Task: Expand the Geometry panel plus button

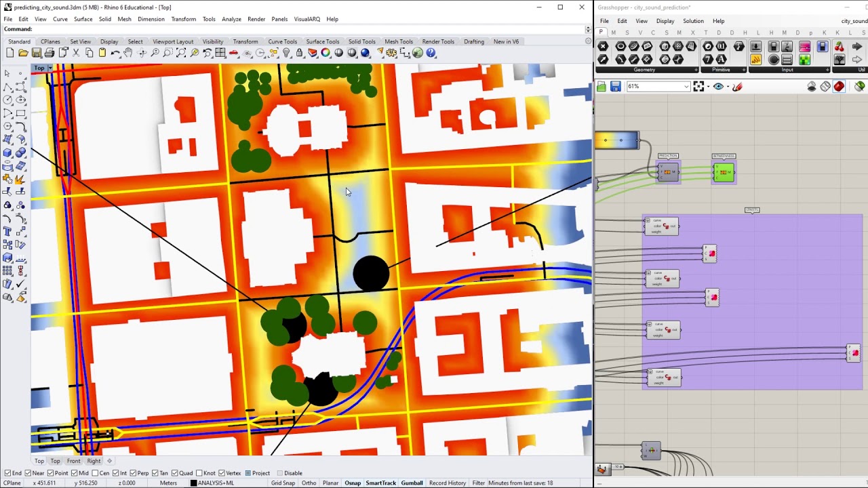Action: [x=696, y=70]
